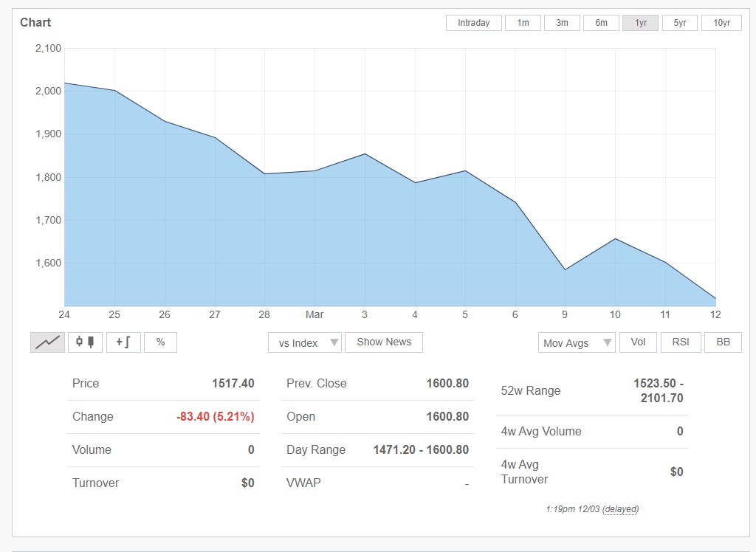756x552 pixels.
Task: Toggle the Vol volume indicator
Action: [x=638, y=342]
